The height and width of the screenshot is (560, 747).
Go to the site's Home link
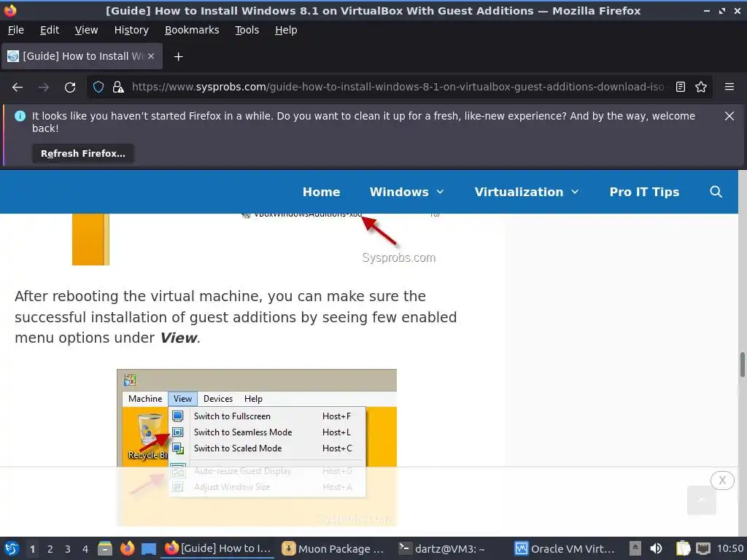[322, 192]
